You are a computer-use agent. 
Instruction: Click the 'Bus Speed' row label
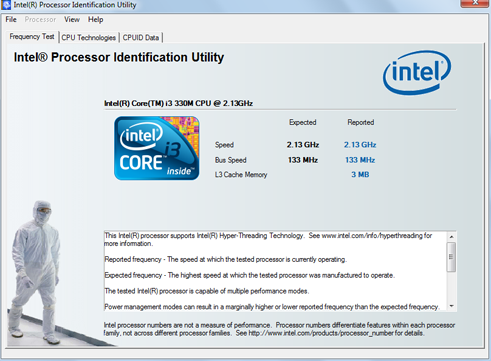231,160
